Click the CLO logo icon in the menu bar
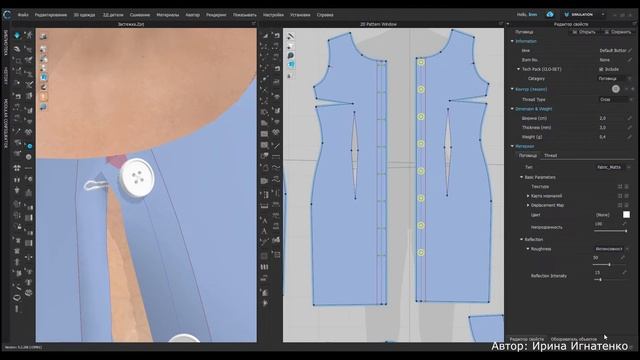The image size is (640, 360). pyautogui.click(x=7, y=15)
